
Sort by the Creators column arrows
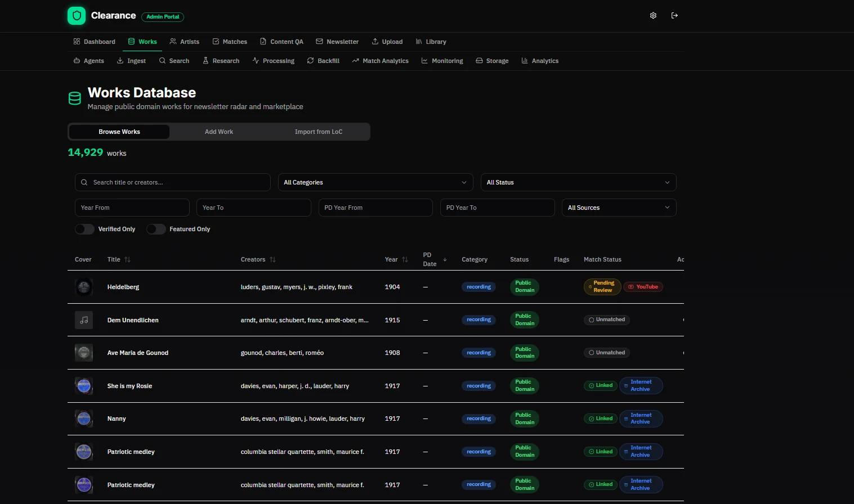pos(272,259)
